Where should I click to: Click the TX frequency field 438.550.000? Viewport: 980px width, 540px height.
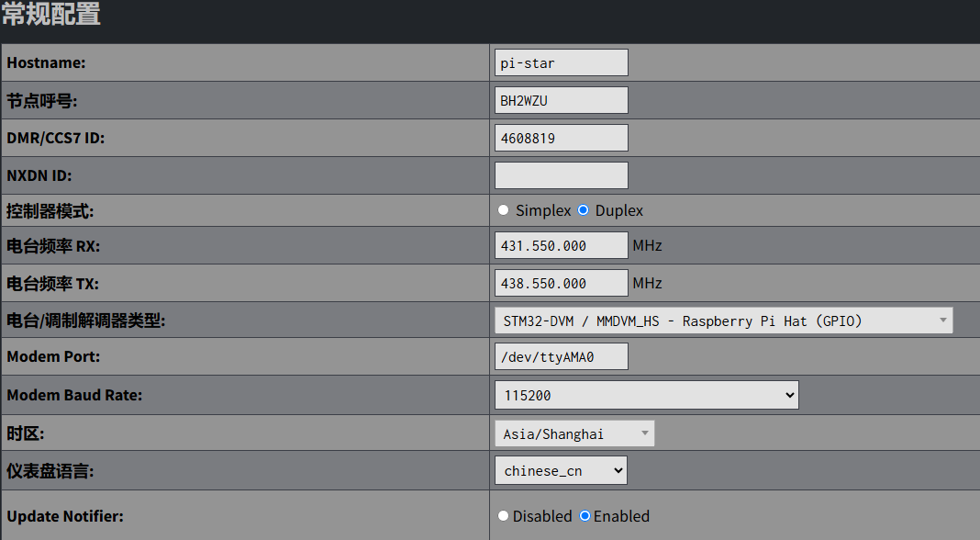point(561,283)
